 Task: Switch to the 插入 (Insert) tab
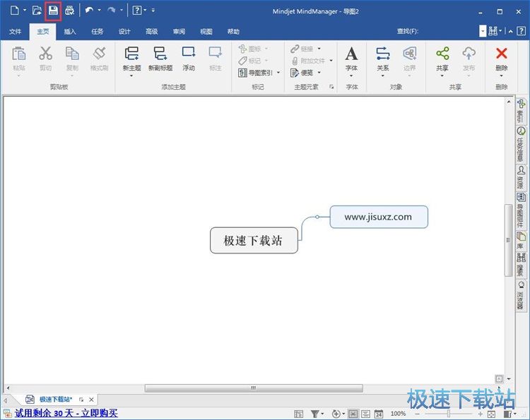coord(70,32)
